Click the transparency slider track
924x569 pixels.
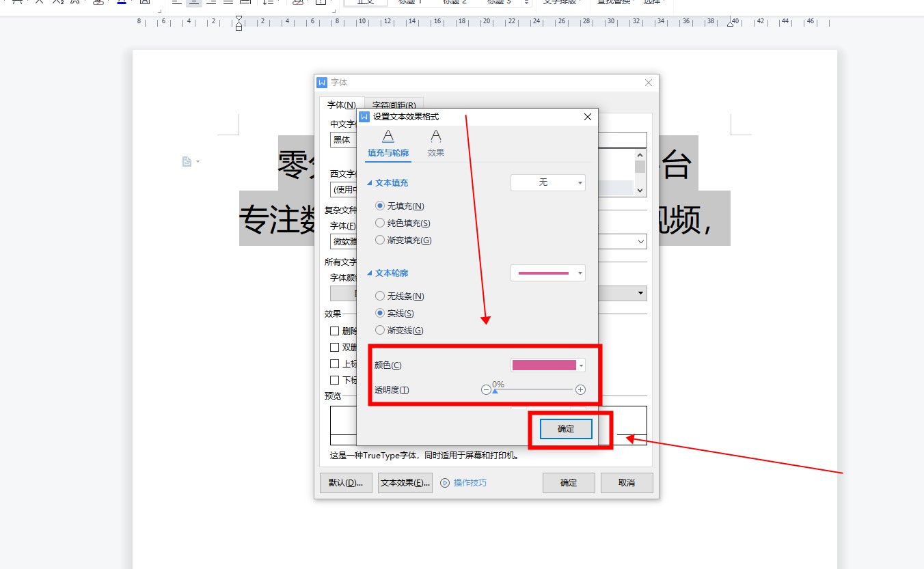pos(533,390)
